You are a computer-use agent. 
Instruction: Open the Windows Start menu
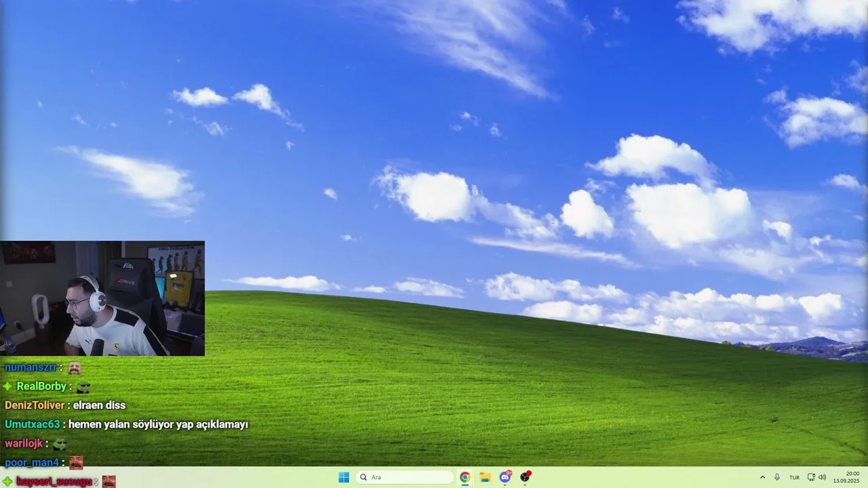pos(344,477)
